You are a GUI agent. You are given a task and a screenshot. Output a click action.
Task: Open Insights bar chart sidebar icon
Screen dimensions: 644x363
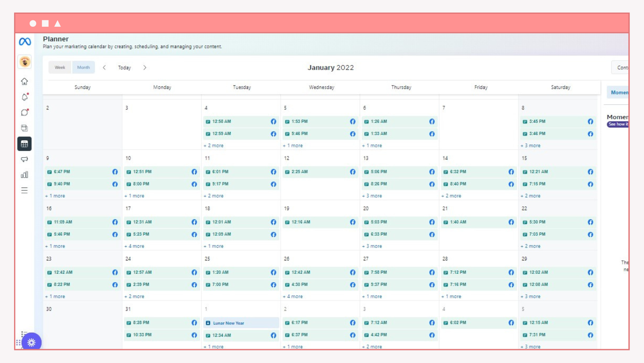[24, 175]
